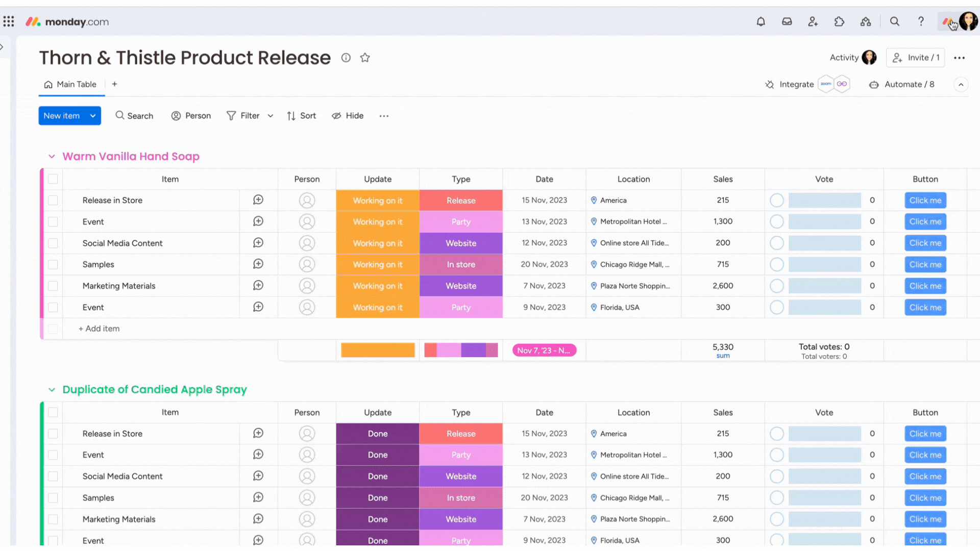Toggle checkbox for Release in Store row

pyautogui.click(x=53, y=200)
